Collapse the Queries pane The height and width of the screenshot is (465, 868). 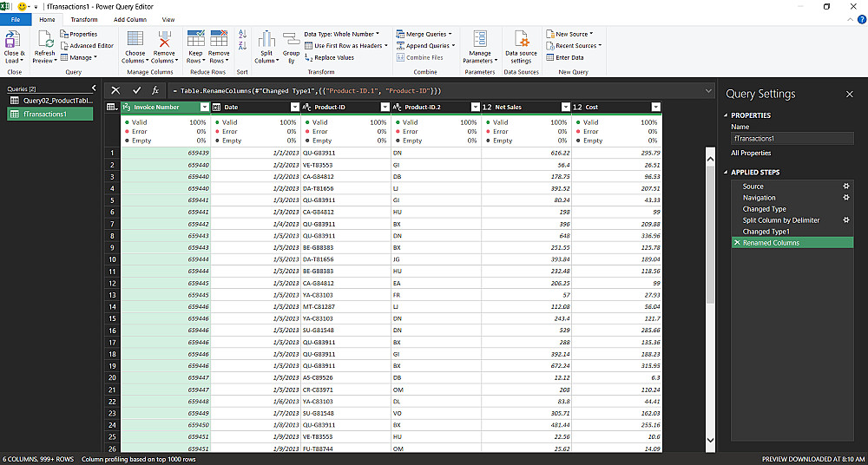tap(94, 88)
